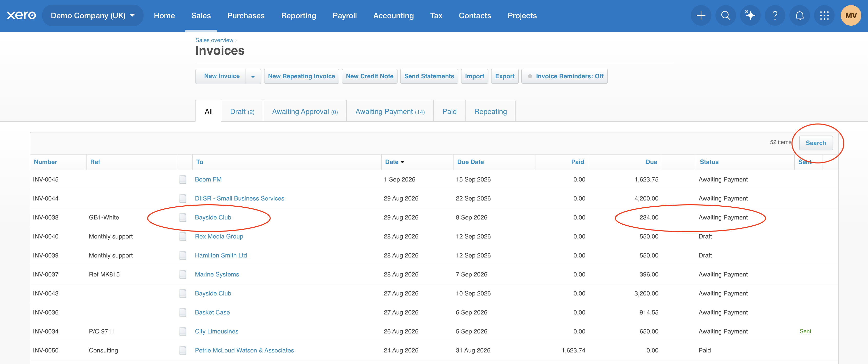868x364 pixels.
Task: Open document icon for DIISR invoice row
Action: coord(183,198)
